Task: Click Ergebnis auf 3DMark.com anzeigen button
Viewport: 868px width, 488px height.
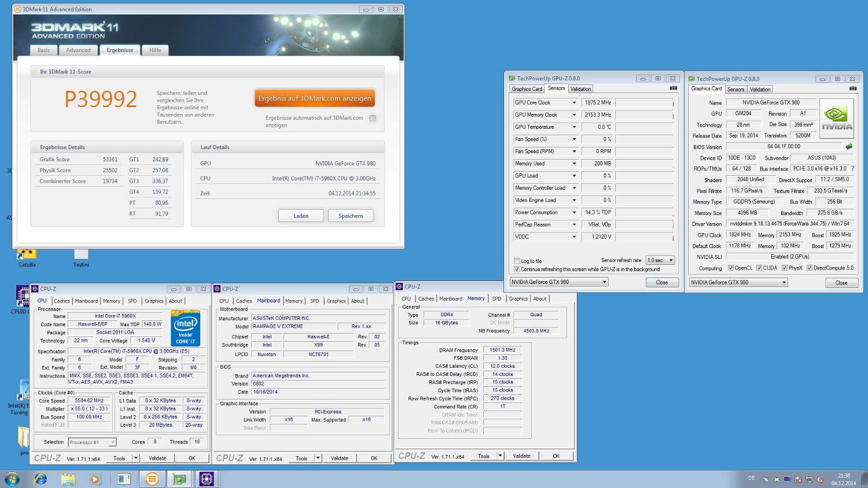Action: coord(315,98)
